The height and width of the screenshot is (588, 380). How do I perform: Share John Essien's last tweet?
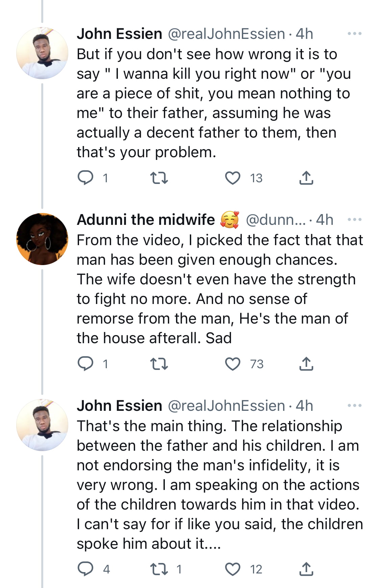[x=306, y=569]
